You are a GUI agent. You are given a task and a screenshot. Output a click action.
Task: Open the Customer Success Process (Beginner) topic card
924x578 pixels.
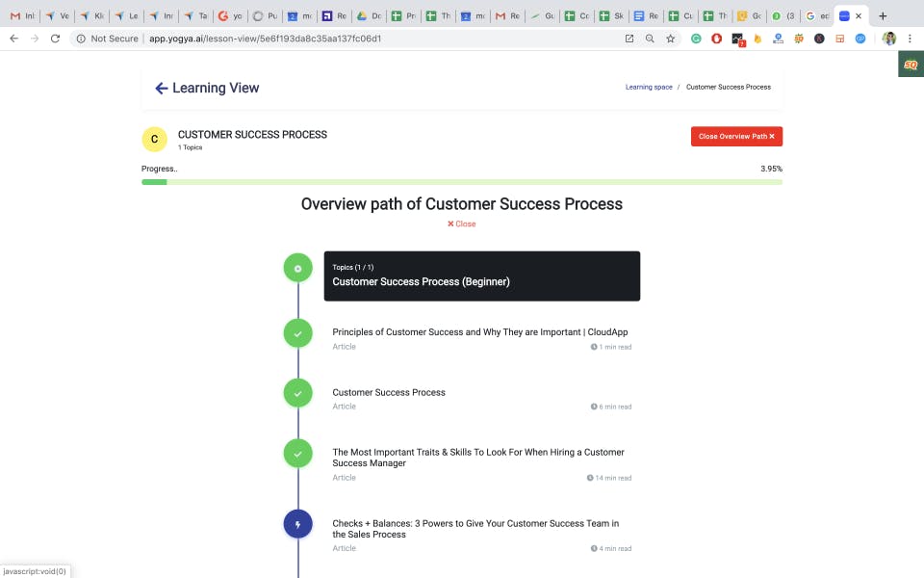[482, 276]
